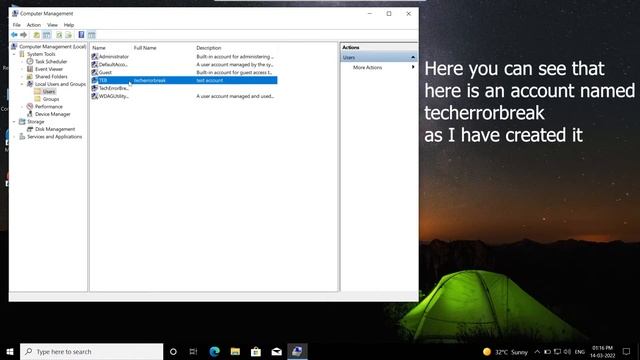Screen dimensions: 640x360
Task: Expand the Performance tree node
Action: (x=22, y=107)
